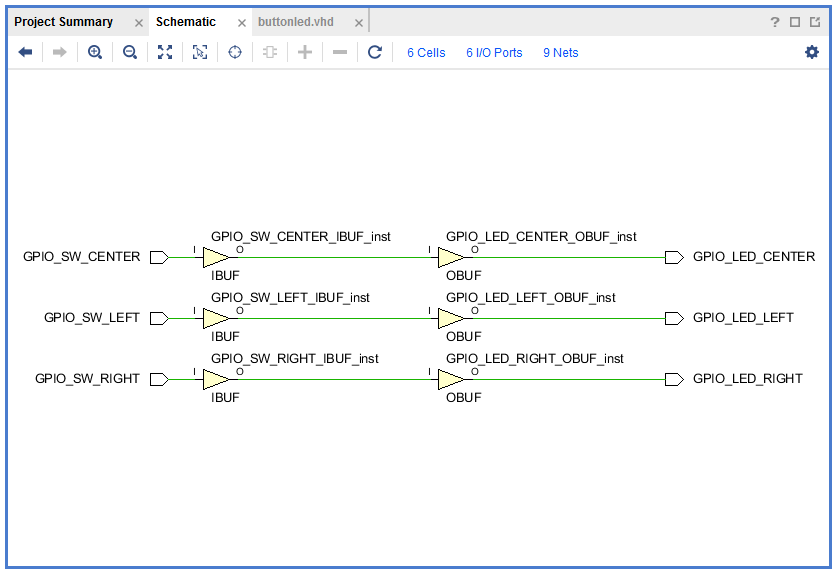Viewport: 839px width, 573px height.
Task: Click the GPIO_LED_LEFT_OBUF_inst label text
Action: 531,297
